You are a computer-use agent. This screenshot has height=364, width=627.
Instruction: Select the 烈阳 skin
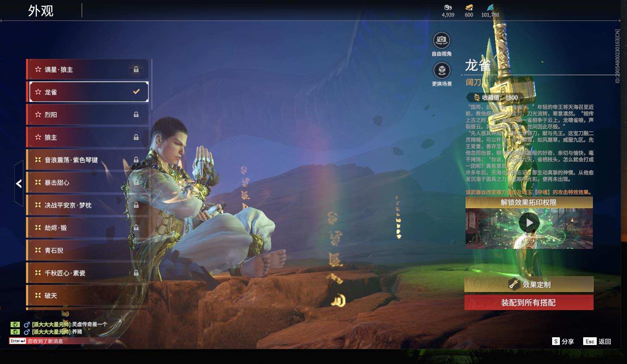[x=87, y=114]
